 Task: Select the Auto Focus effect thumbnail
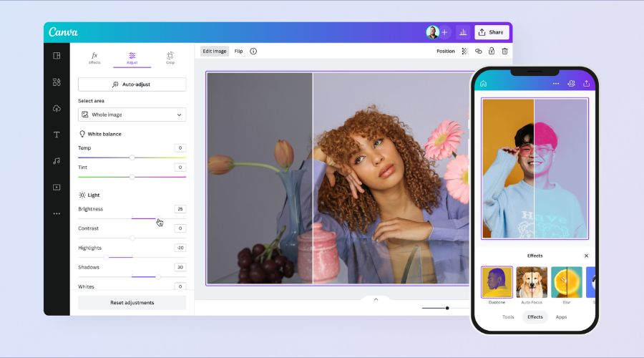(x=532, y=282)
